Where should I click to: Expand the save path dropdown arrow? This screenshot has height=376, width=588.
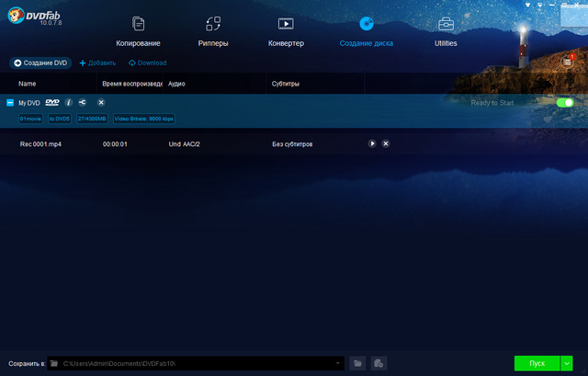tap(337, 363)
